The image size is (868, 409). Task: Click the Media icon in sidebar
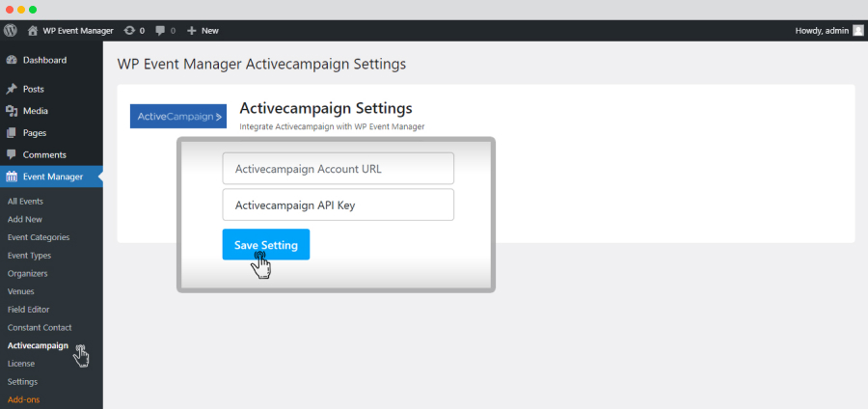(12, 111)
